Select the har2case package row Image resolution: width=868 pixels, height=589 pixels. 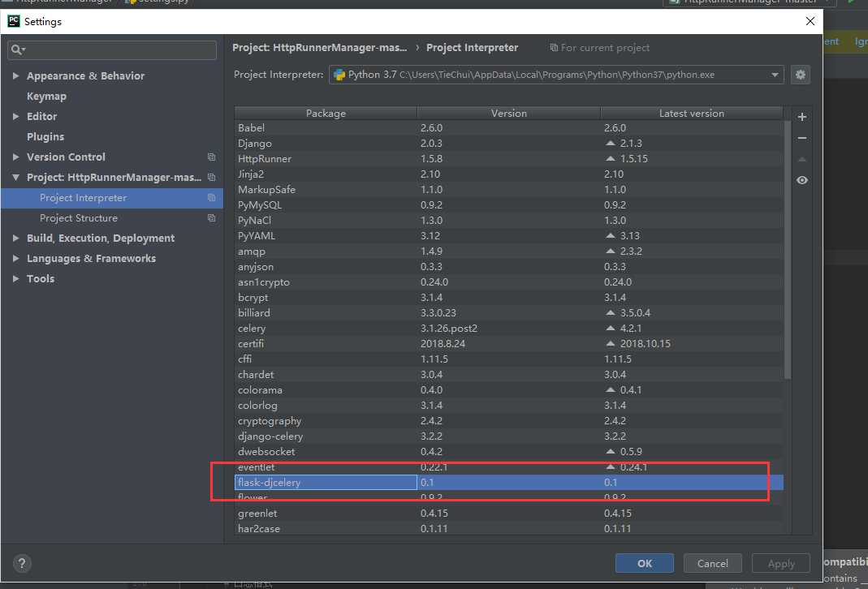(x=509, y=529)
